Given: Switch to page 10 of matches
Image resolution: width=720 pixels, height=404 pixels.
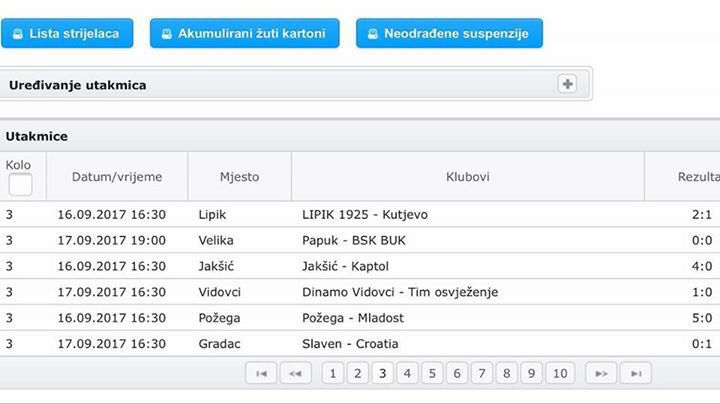Looking at the screenshot, I should 559,373.
